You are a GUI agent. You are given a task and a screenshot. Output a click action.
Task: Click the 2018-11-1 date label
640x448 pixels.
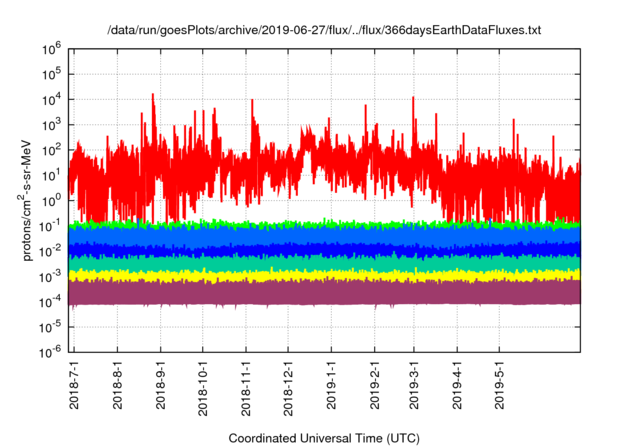coord(246,388)
